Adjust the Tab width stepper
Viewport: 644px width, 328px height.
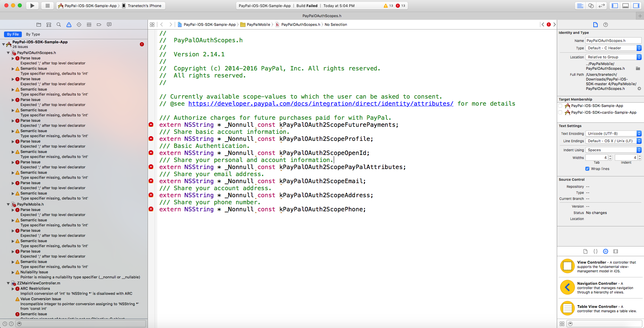pos(610,158)
